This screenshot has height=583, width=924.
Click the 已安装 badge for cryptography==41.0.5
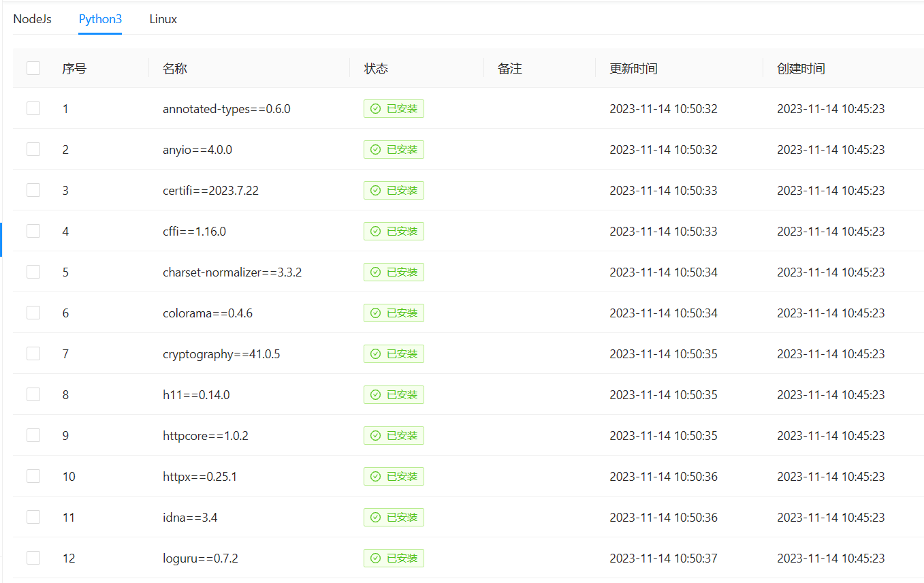tap(394, 353)
